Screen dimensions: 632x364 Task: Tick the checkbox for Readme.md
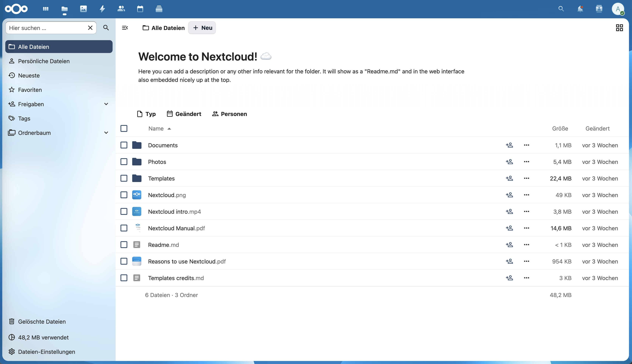(x=124, y=245)
